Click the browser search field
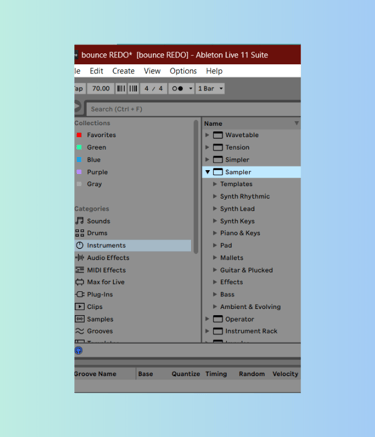 click(193, 109)
